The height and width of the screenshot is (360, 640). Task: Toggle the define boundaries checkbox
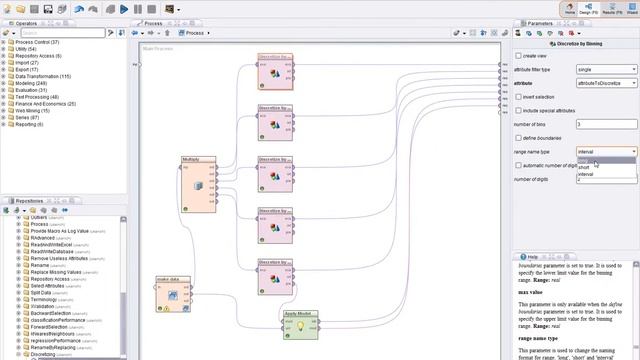[x=518, y=138]
